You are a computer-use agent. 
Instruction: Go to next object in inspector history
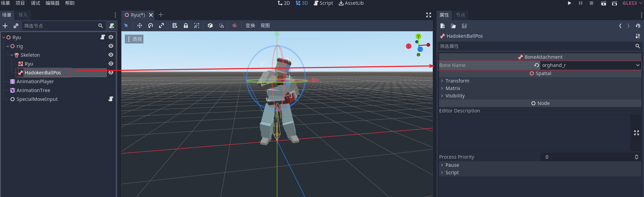(x=628, y=26)
